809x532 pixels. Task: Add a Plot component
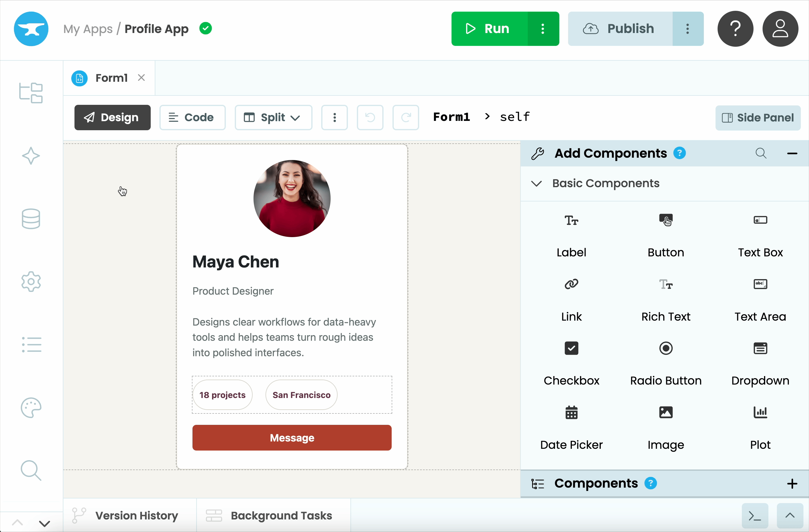click(760, 428)
